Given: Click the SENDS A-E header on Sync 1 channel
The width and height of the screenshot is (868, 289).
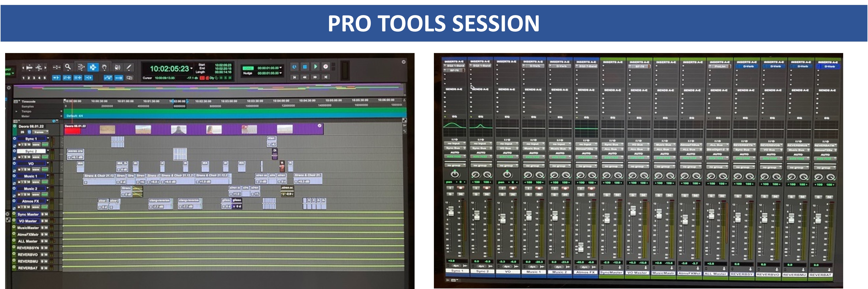Looking at the screenshot, I should click(x=454, y=89).
